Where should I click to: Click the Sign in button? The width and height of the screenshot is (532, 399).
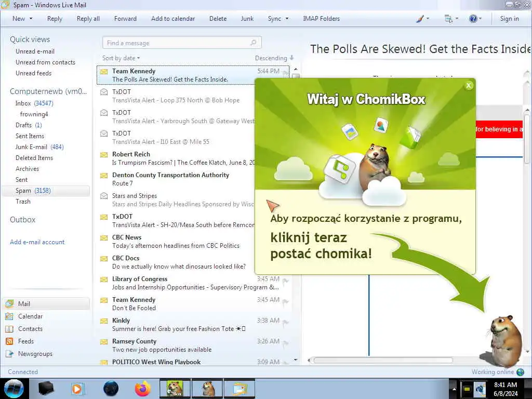[x=509, y=19]
